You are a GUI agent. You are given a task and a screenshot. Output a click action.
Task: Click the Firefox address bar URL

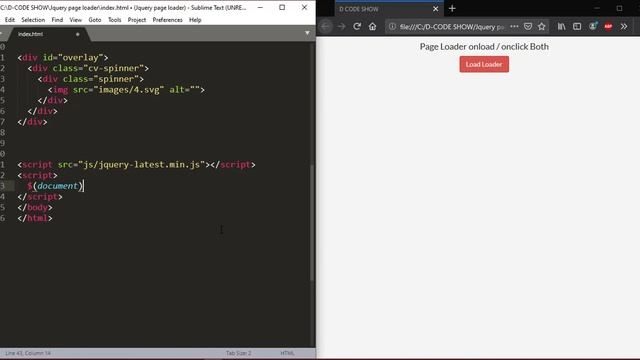(452, 27)
